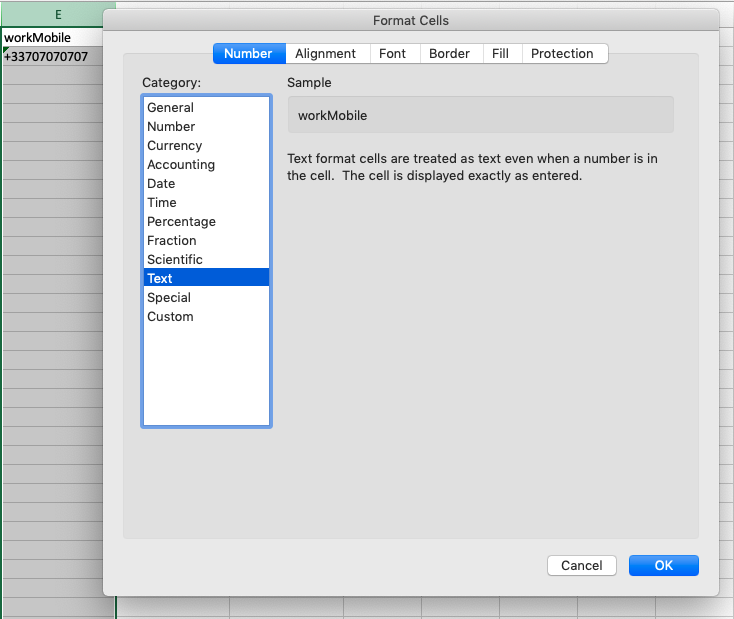Pick the Currency category
Screen dimensions: 734x619
point(174,146)
